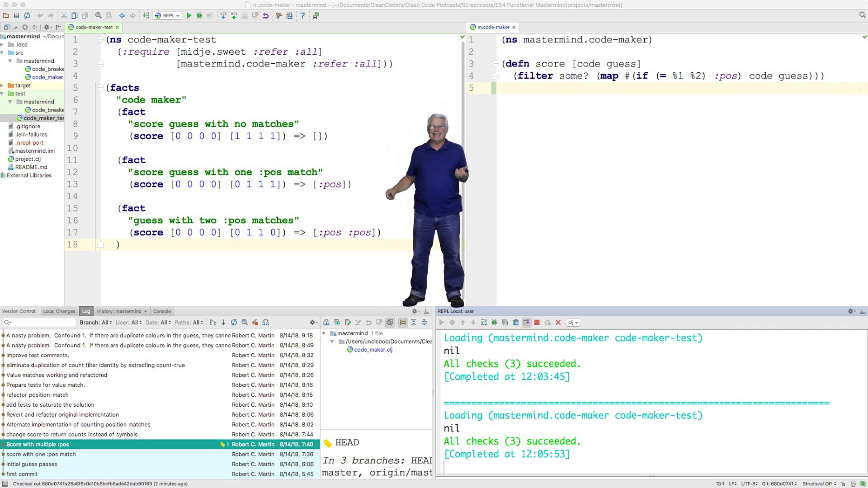Viewport: 868px width, 488px height.
Task: Select the 'Improve test comments.' commit
Action: [x=160, y=356]
